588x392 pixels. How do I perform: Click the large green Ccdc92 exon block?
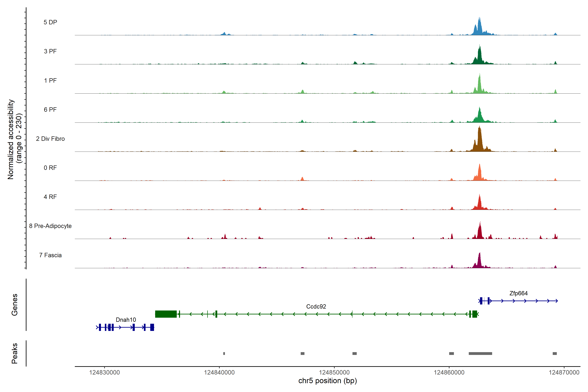166,314
